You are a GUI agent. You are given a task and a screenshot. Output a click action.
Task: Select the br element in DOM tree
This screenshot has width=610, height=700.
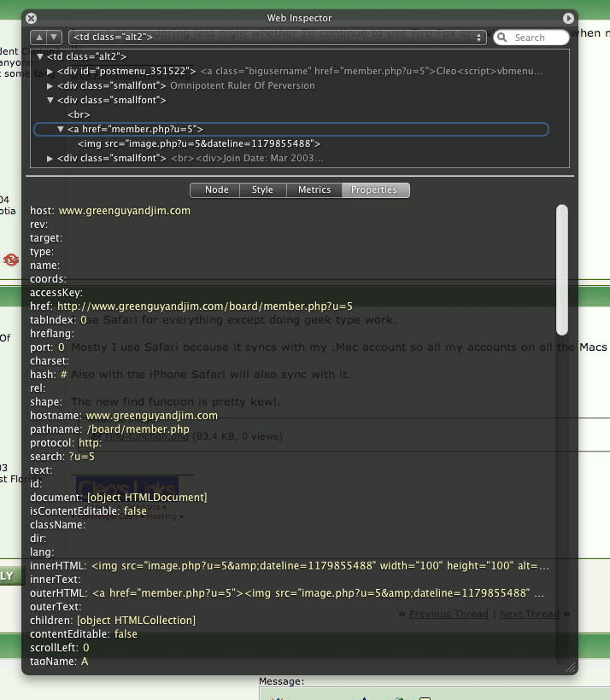click(79, 114)
